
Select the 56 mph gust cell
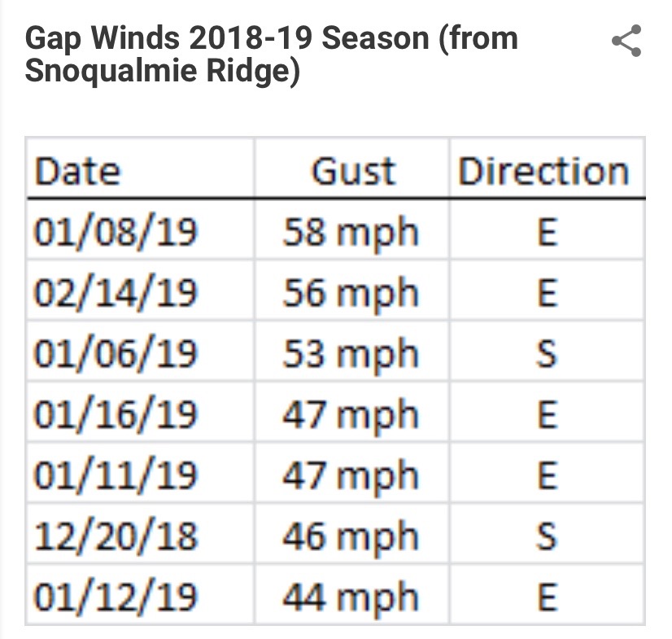(351, 293)
